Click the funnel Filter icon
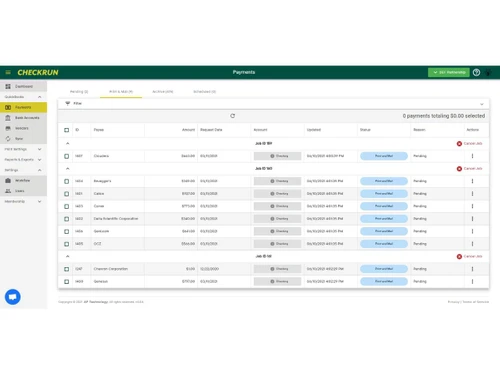 (x=68, y=104)
